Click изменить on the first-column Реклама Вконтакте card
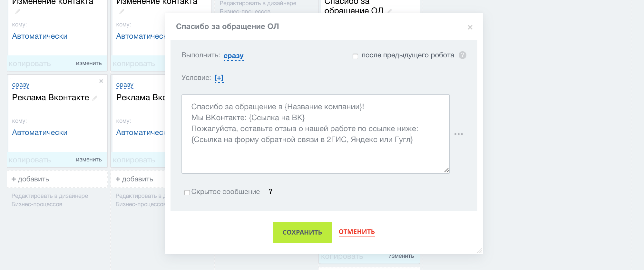Screen dimensions: 644x270 [89, 160]
